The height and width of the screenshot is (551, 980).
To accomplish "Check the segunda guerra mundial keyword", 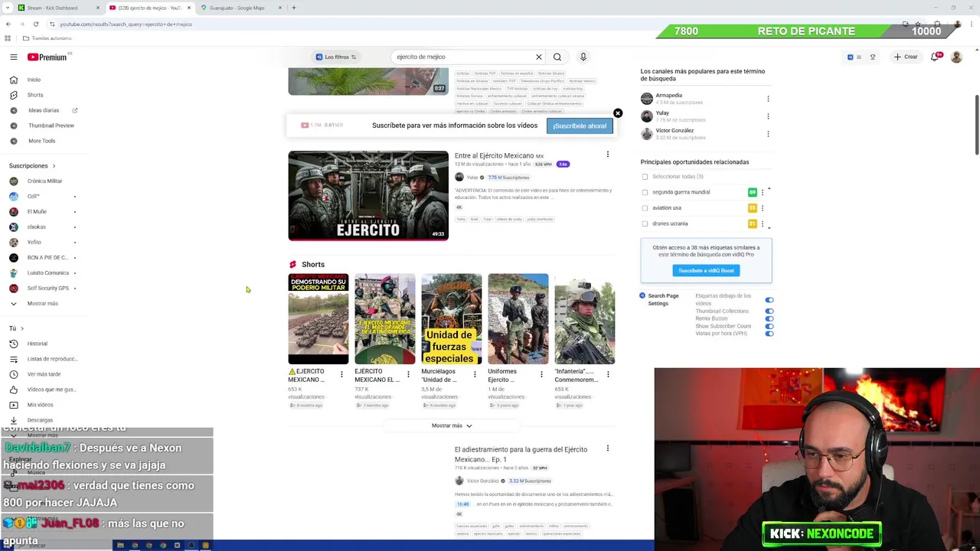I will click(645, 193).
